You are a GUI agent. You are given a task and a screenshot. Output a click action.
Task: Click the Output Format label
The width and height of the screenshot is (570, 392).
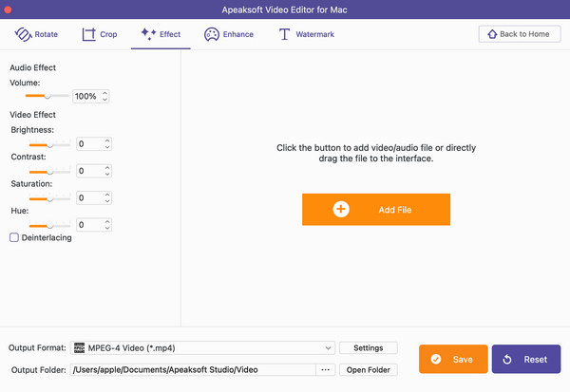37,347
